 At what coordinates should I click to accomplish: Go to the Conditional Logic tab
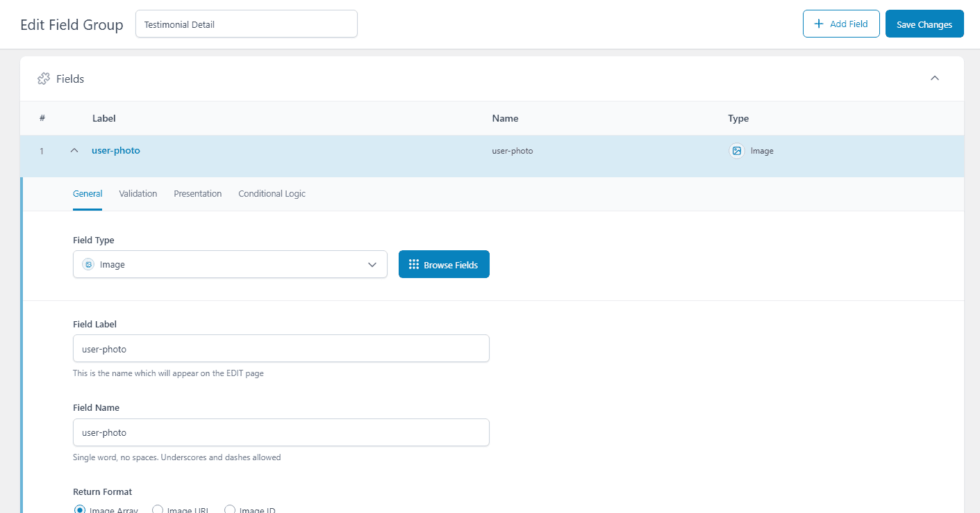[x=272, y=194]
